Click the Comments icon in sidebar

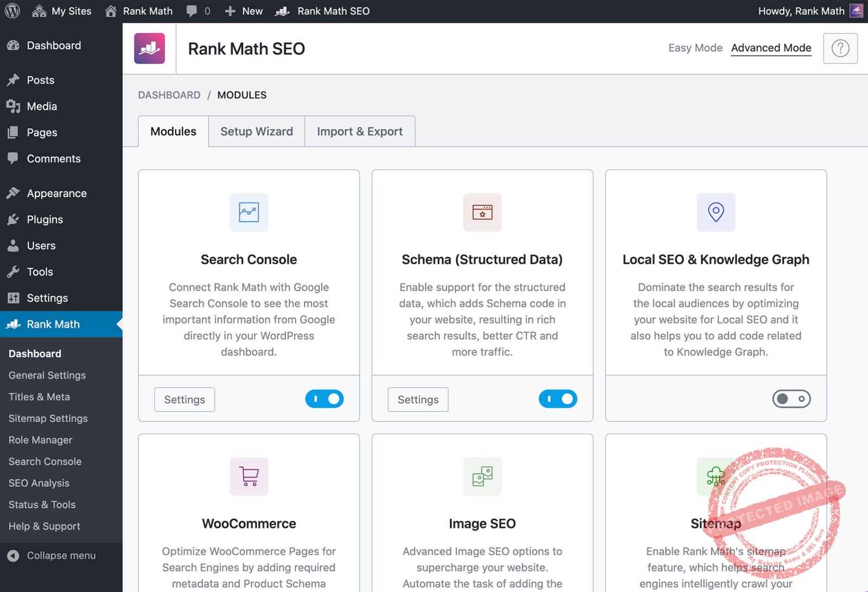click(13, 158)
